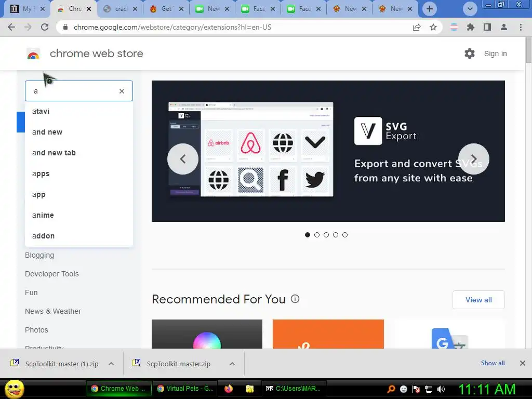
Task: Open Chrome's three-dot menu
Action: pos(521,27)
